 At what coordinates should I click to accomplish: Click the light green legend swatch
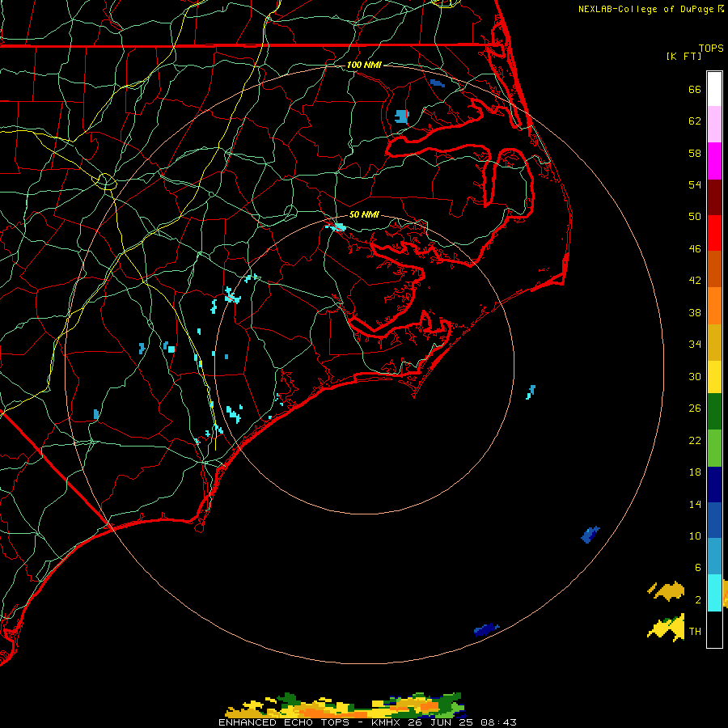[714, 448]
